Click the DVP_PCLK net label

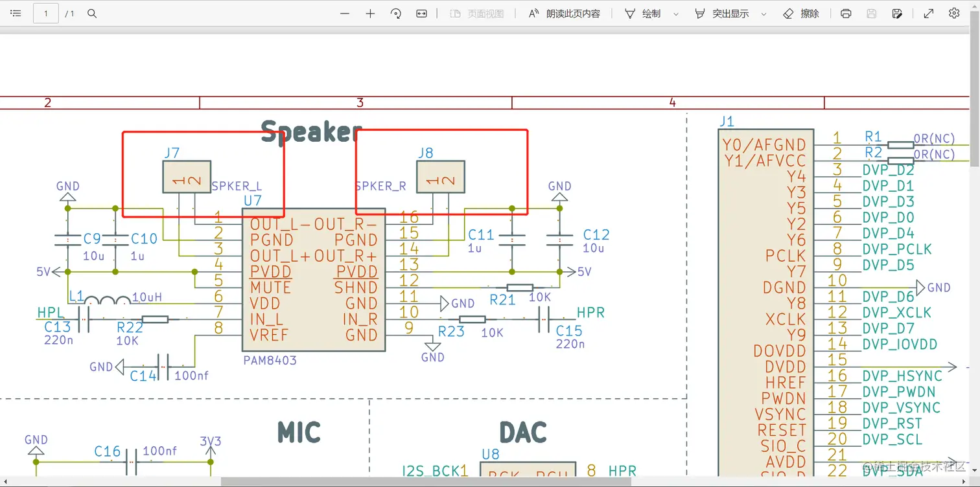click(897, 249)
